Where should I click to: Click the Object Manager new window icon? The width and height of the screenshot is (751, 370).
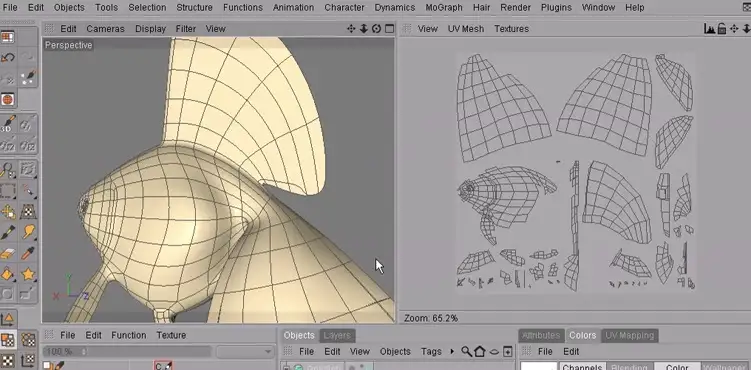click(x=508, y=352)
